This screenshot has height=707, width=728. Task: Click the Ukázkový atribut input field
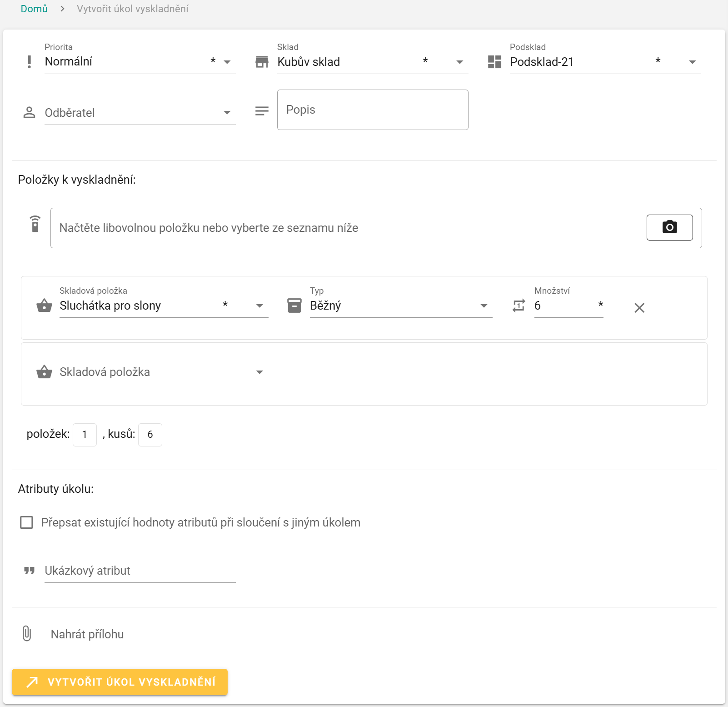click(x=140, y=571)
